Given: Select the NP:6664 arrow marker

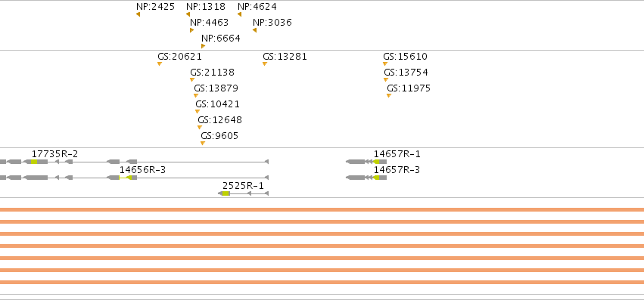Looking at the screenshot, I should click(x=204, y=46).
